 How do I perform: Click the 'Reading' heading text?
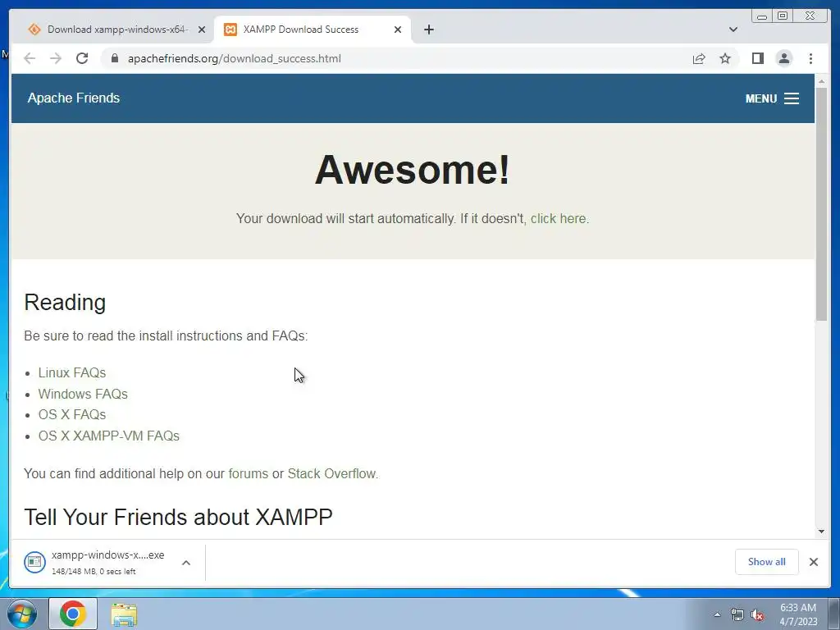tap(65, 303)
